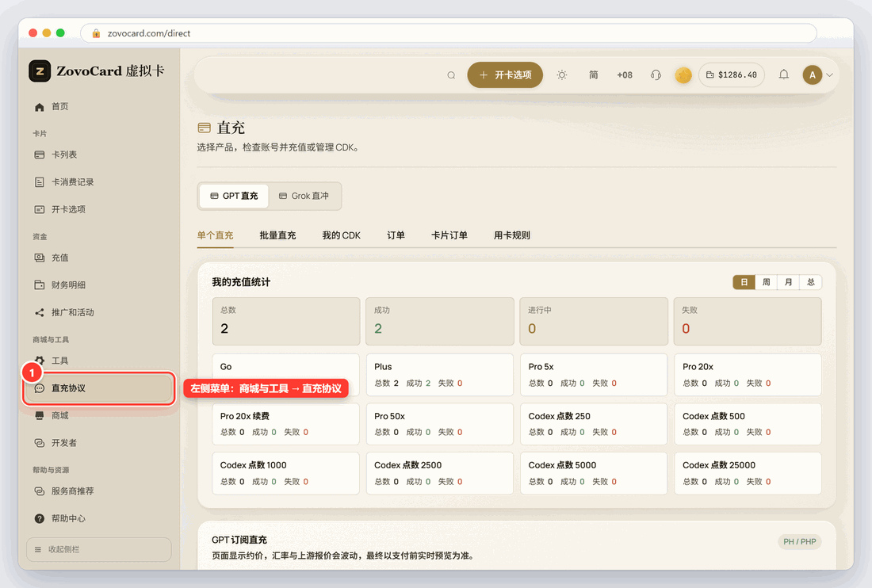Select 日 stats period toggle
872x588 pixels.
coord(744,282)
